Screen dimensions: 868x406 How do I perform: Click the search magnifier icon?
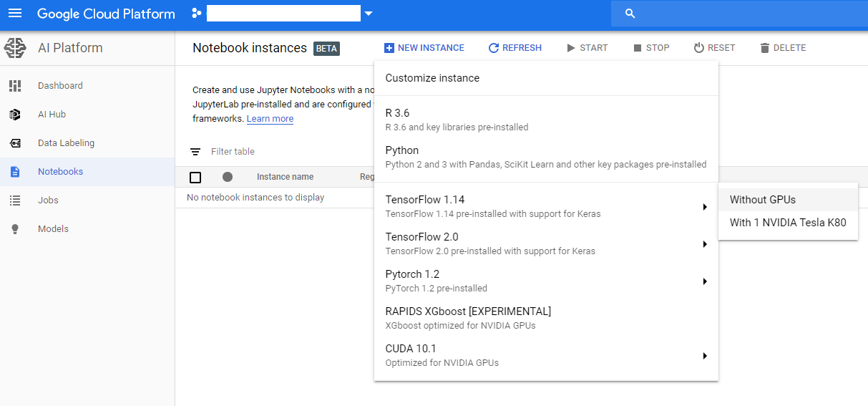click(630, 14)
